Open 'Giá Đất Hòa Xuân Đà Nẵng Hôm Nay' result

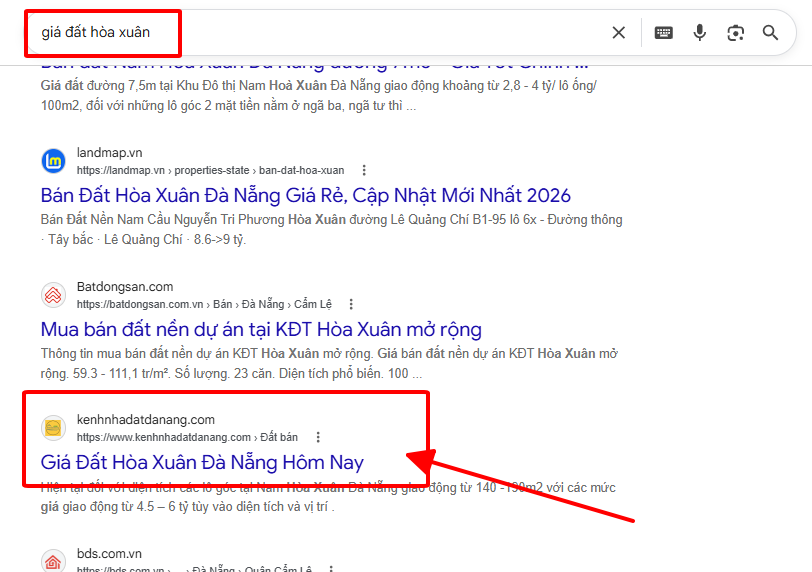[x=202, y=462]
